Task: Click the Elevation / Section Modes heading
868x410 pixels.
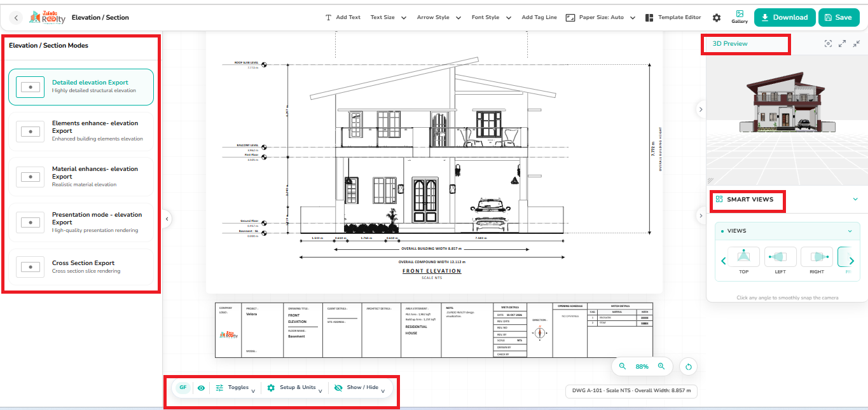Action: point(48,46)
